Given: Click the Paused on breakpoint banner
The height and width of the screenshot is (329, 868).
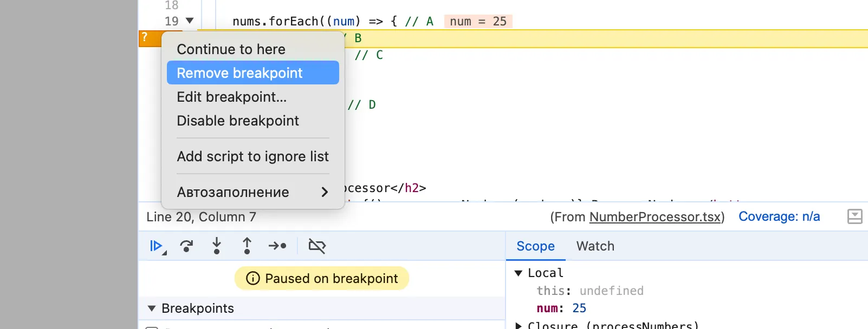Looking at the screenshot, I should 322,279.
